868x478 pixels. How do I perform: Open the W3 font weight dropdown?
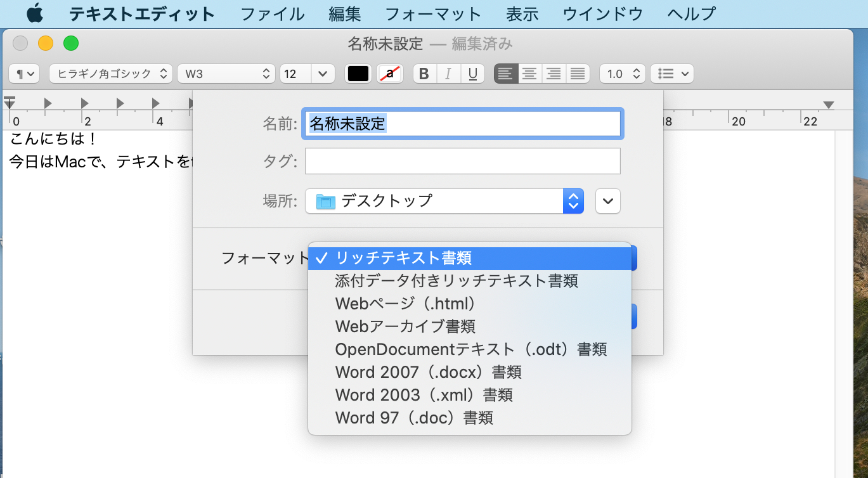[x=227, y=74]
